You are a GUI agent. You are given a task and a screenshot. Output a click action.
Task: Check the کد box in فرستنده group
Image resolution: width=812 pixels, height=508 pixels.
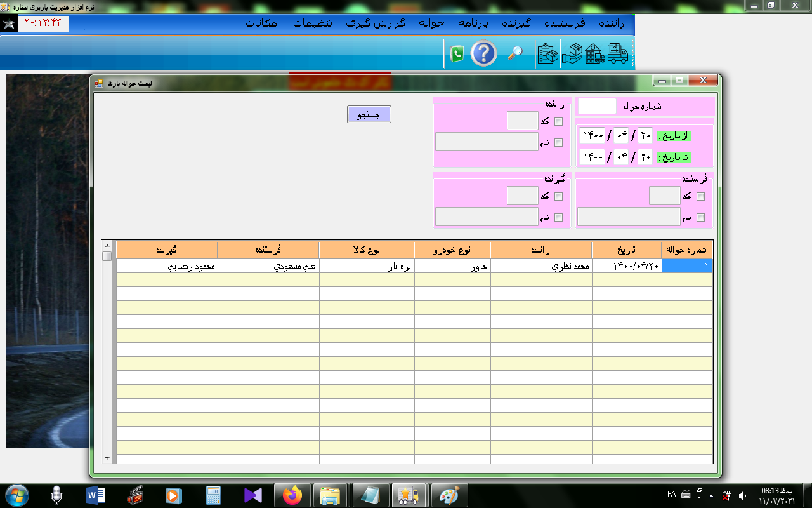click(700, 196)
